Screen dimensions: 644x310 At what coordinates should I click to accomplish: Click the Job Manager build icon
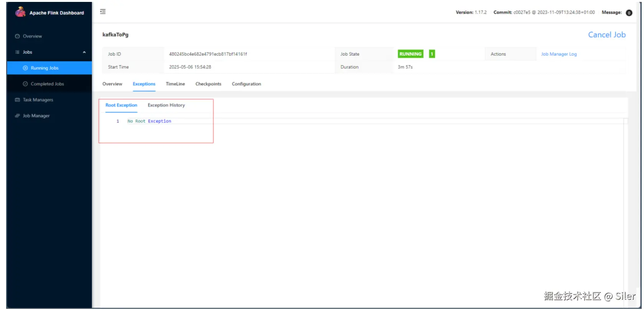point(17,115)
